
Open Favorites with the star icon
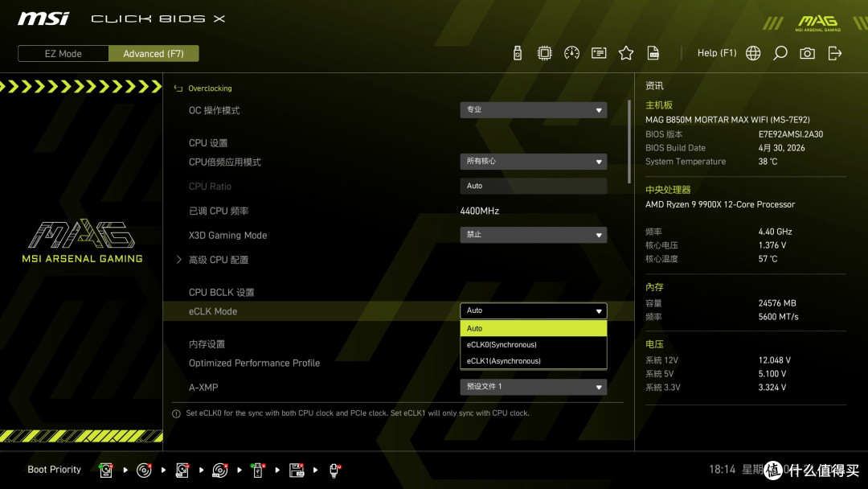(626, 53)
